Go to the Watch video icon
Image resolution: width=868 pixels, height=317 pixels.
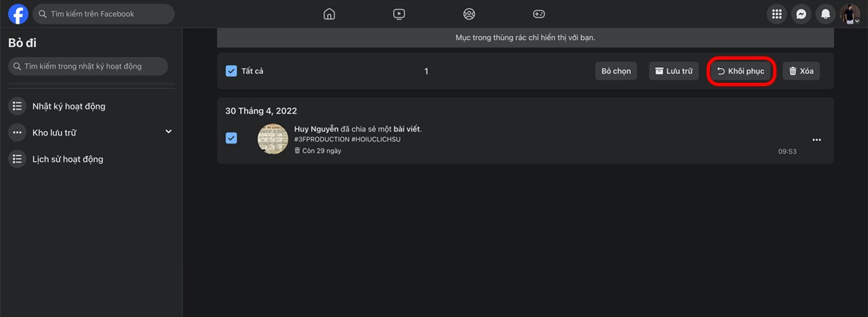coord(399,14)
